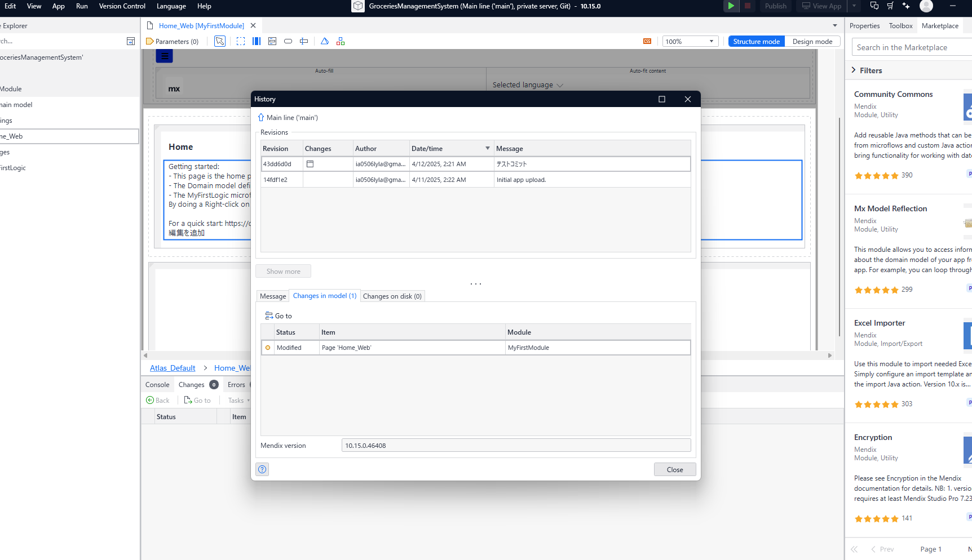
Task: Open the Selected language dropdown
Action: [527, 85]
